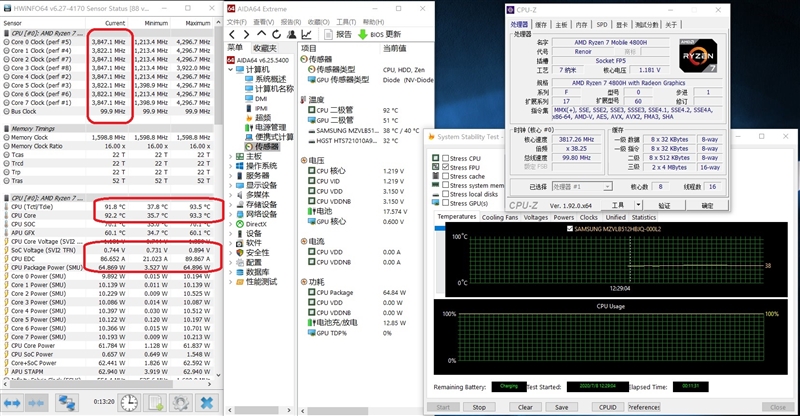Enable Stress local disks checkbox
This screenshot has height=416, width=800.
point(445,194)
